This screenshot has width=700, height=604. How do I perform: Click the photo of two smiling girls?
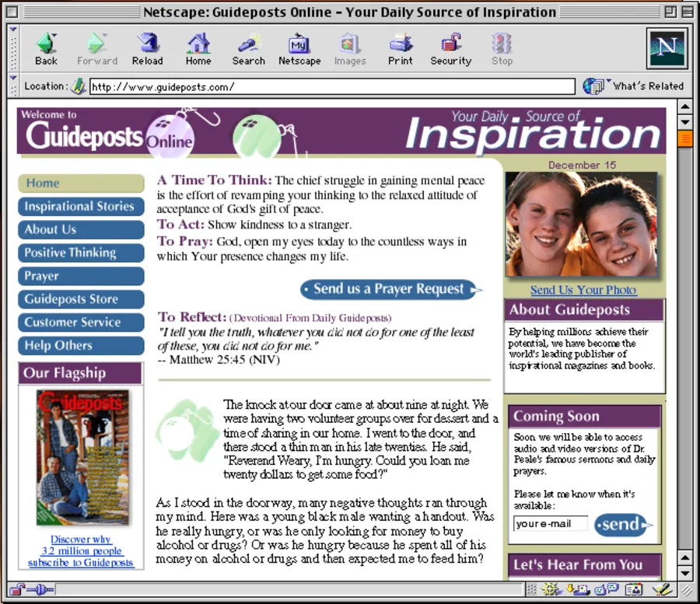tap(581, 225)
